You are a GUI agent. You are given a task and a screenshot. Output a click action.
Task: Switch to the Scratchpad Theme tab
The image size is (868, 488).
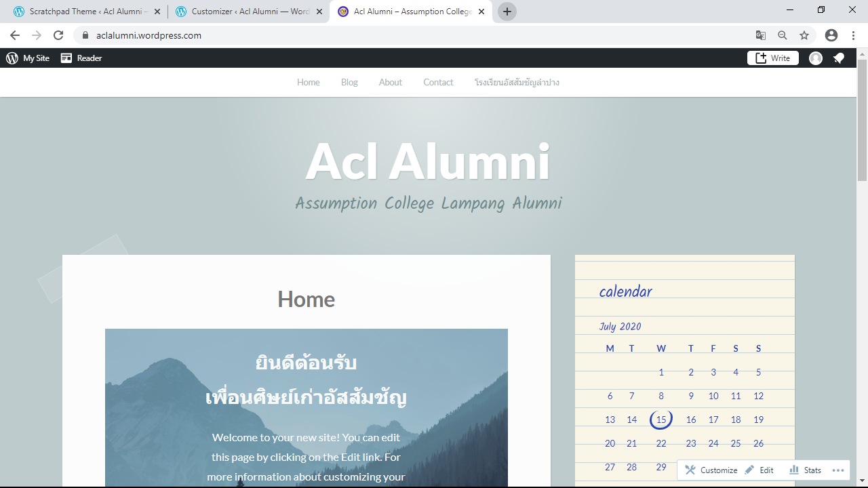[83, 12]
